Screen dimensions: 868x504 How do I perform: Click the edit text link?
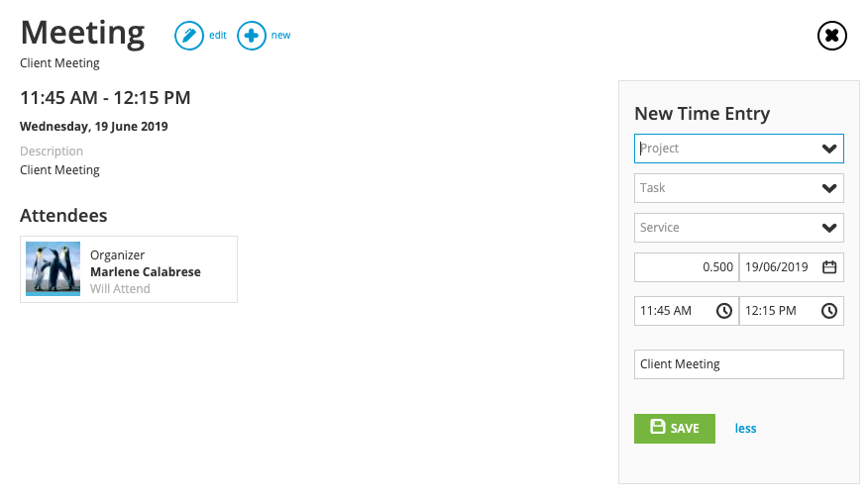[x=218, y=35]
